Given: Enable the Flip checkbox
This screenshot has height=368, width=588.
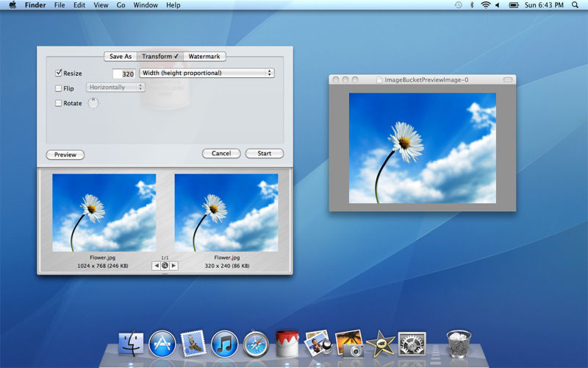Looking at the screenshot, I should pos(59,88).
